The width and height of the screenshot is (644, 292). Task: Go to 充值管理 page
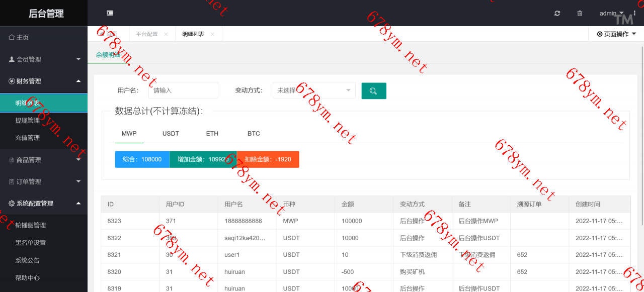(28, 138)
